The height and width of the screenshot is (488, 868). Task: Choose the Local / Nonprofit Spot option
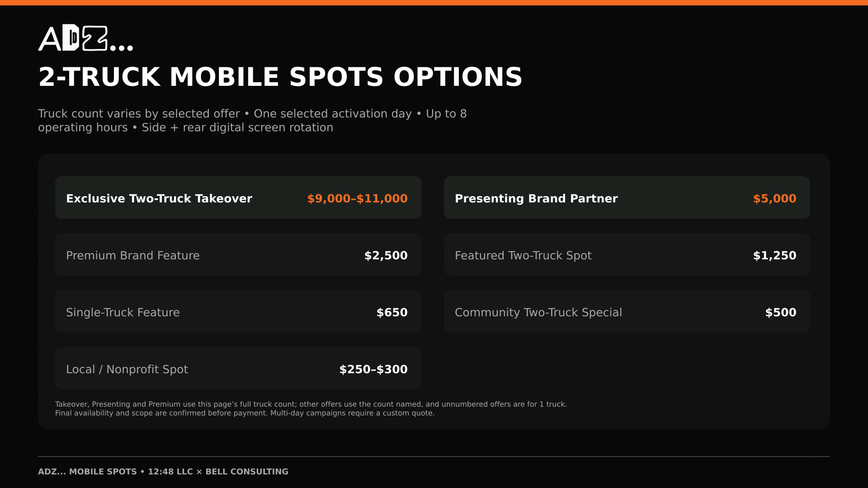pyautogui.click(x=238, y=368)
